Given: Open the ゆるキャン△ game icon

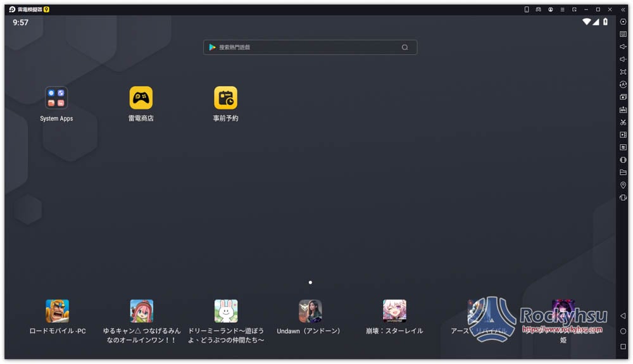Looking at the screenshot, I should coord(141,311).
